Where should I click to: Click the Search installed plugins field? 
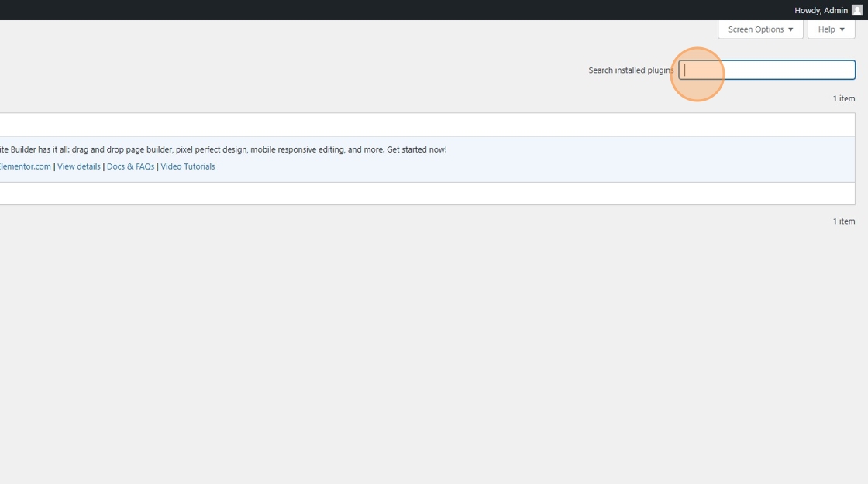pos(766,70)
